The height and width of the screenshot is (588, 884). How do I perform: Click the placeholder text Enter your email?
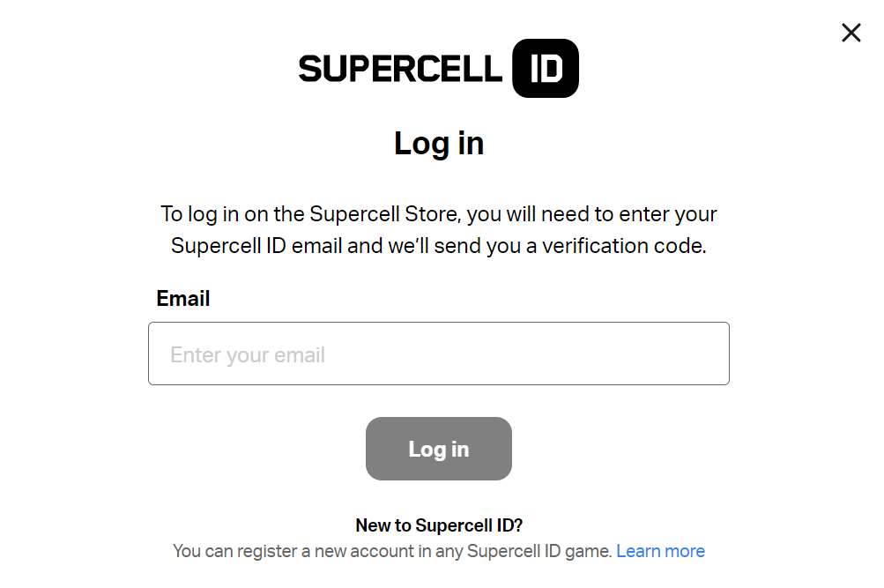pyautogui.click(x=248, y=354)
